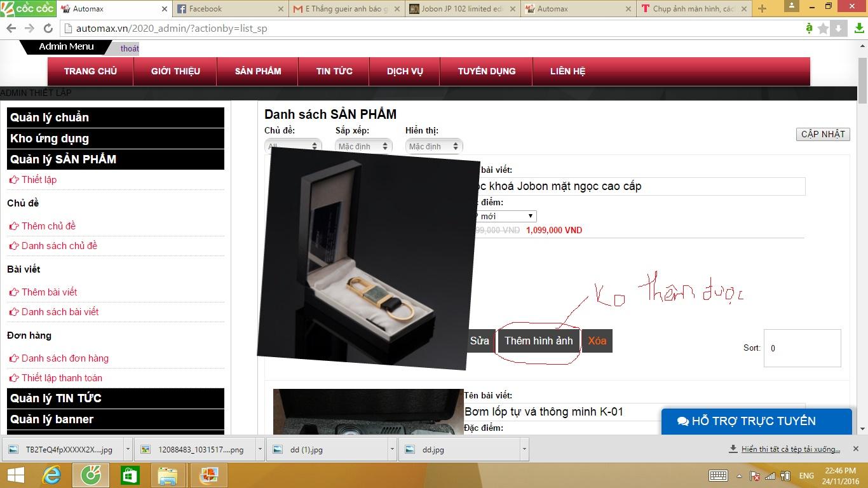
Task: Open the presentation app on taskbar
Action: click(208, 475)
